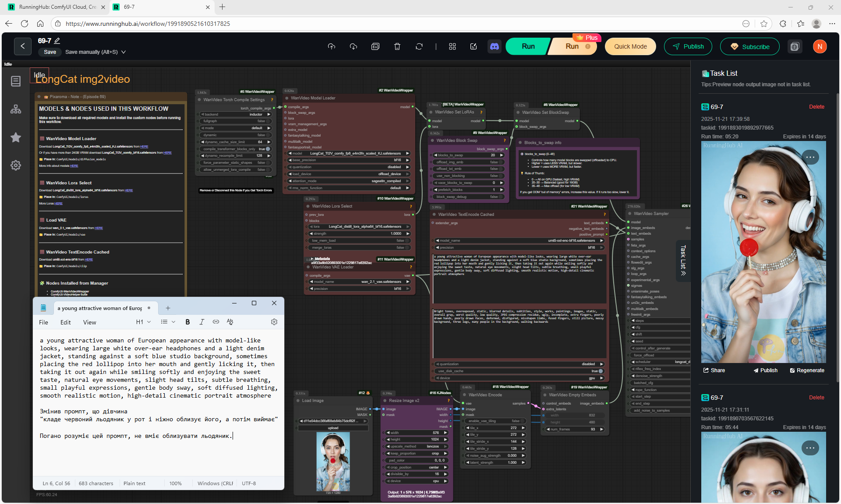Click the refresh workflow icon
This screenshot has height=504, width=841.
tap(419, 46)
